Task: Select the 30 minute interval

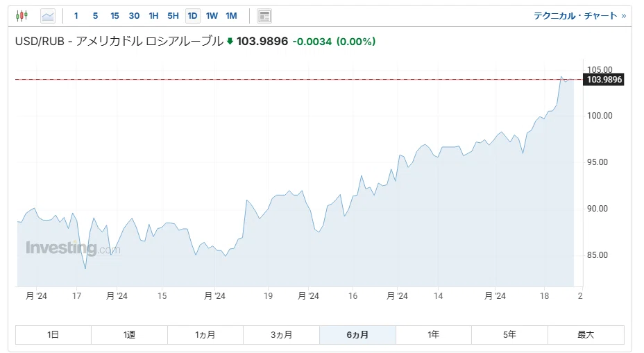Action: pyautogui.click(x=134, y=16)
